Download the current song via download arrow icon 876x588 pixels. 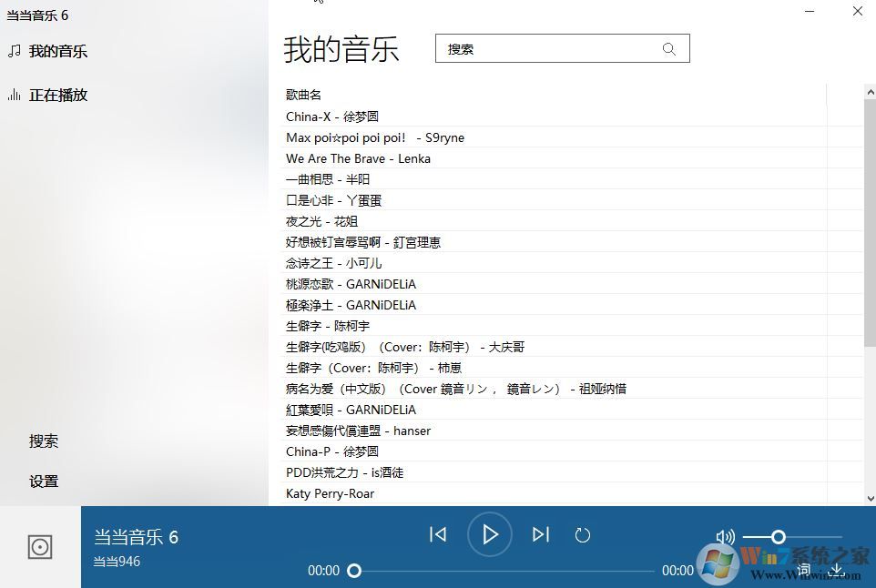(836, 568)
